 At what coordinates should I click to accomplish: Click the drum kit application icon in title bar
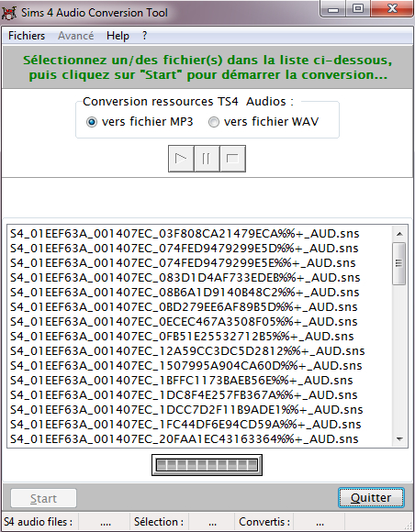tap(8, 12)
